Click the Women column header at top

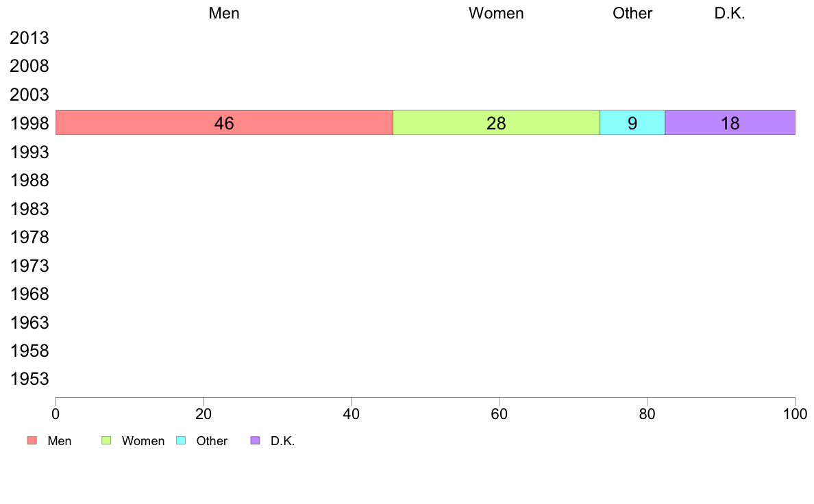496,14
